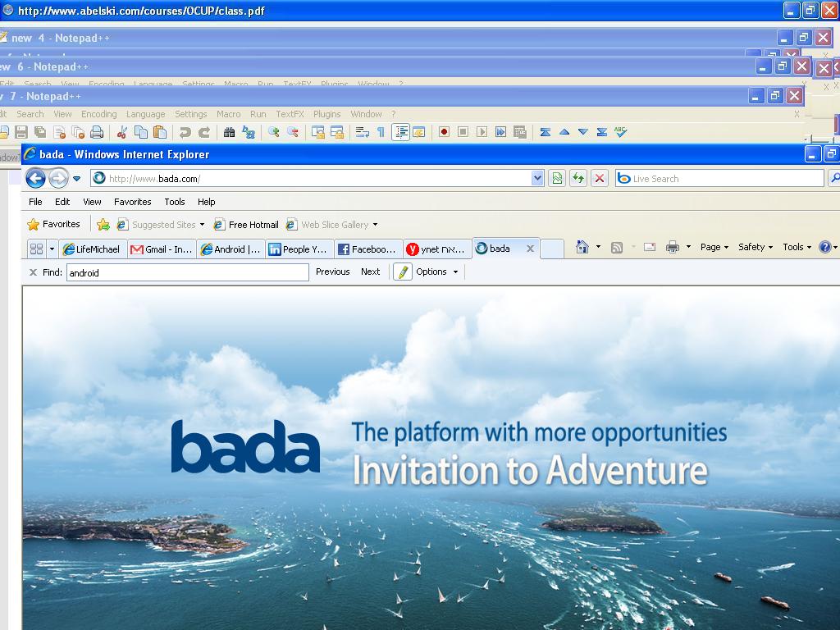Expand the Print options dropdown arrow
Image resolution: width=840 pixels, height=630 pixels.
click(688, 247)
